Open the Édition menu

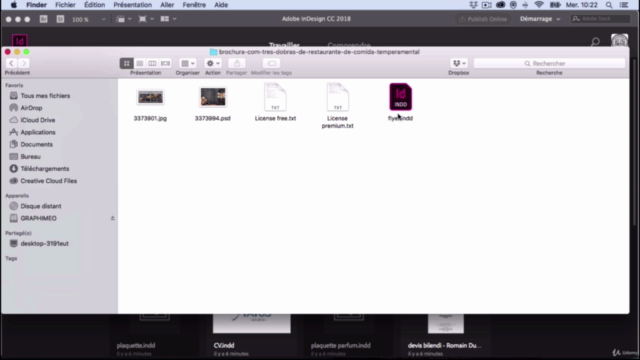coord(94,5)
